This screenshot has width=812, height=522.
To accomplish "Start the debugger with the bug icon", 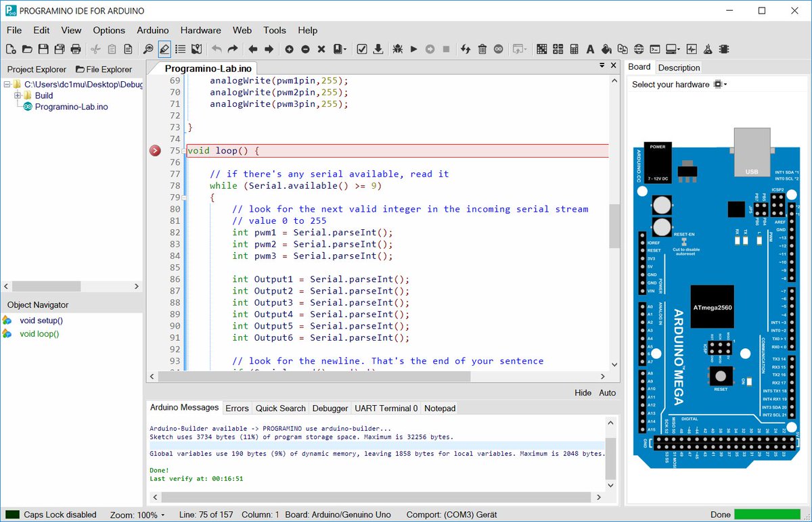I will (398, 49).
